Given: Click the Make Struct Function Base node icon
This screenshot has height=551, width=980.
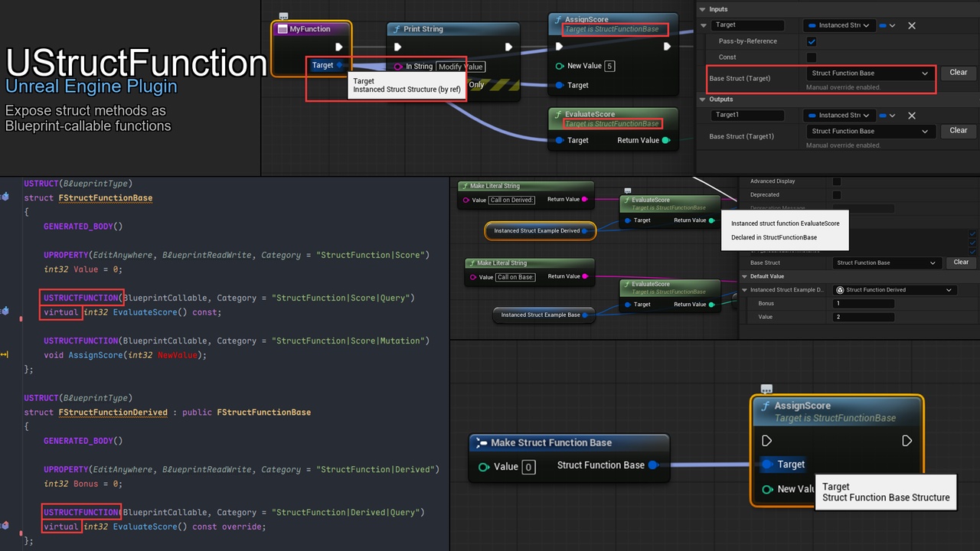Looking at the screenshot, I should (481, 442).
